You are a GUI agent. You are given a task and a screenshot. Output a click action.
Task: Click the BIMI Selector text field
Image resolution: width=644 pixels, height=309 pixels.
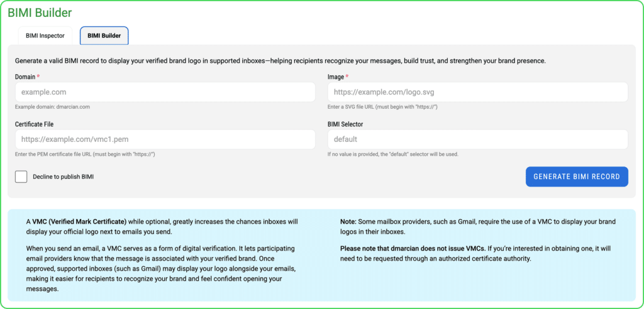(x=478, y=139)
